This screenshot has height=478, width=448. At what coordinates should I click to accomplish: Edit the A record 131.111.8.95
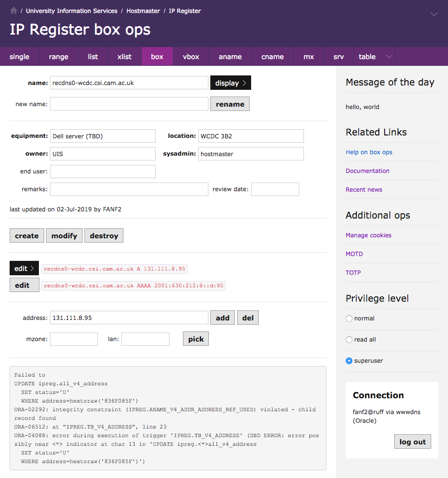[24, 269]
